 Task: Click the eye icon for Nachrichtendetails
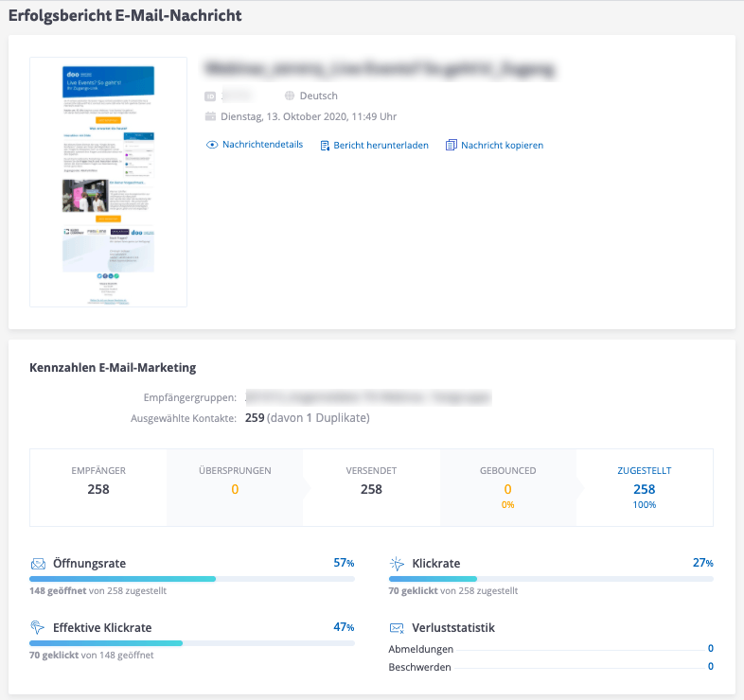pyautogui.click(x=212, y=145)
